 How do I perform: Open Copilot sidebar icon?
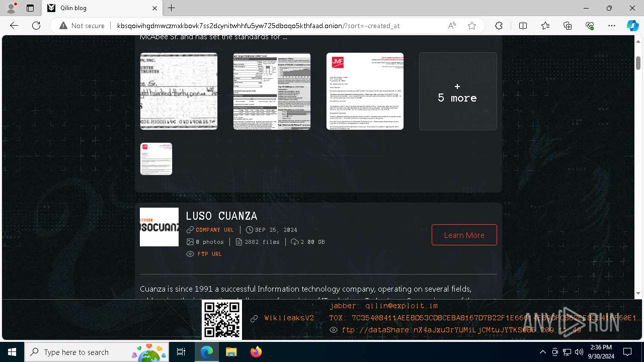632,26
